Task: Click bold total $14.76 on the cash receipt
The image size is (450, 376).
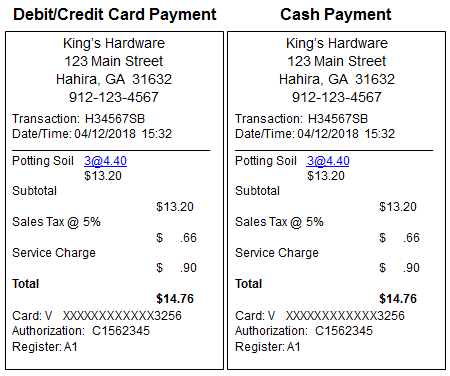Action: point(398,299)
